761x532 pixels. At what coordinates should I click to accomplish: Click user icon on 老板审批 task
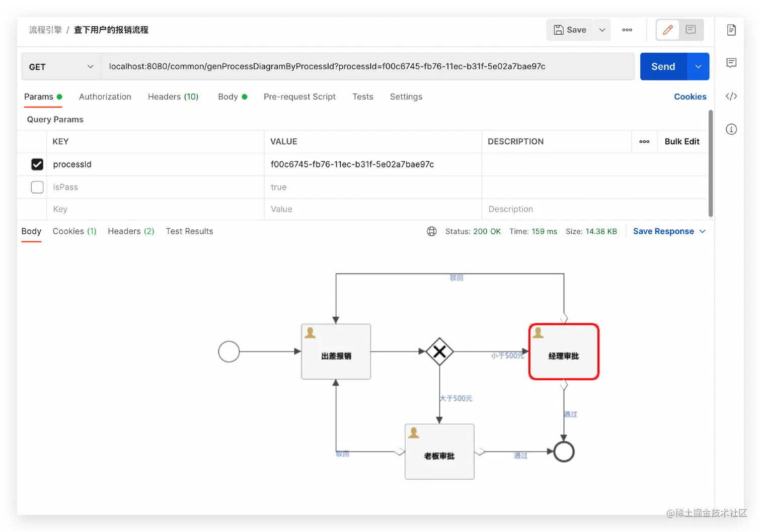pyautogui.click(x=414, y=432)
